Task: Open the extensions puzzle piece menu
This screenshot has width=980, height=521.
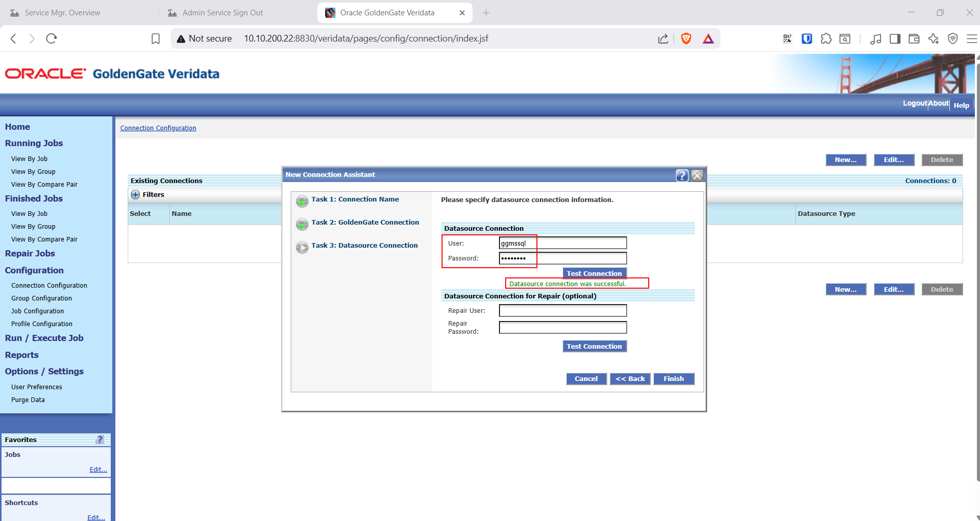Action: pos(826,38)
